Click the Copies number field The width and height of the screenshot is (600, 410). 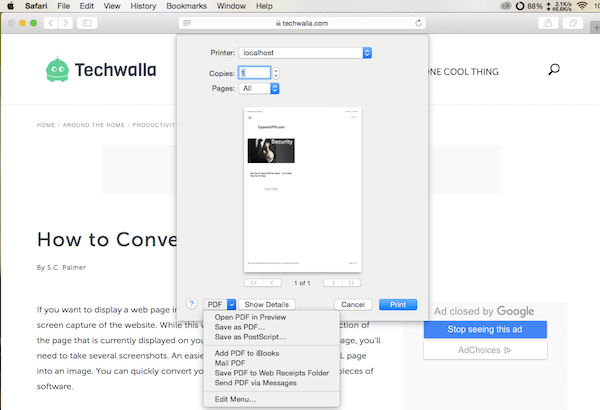coord(254,72)
